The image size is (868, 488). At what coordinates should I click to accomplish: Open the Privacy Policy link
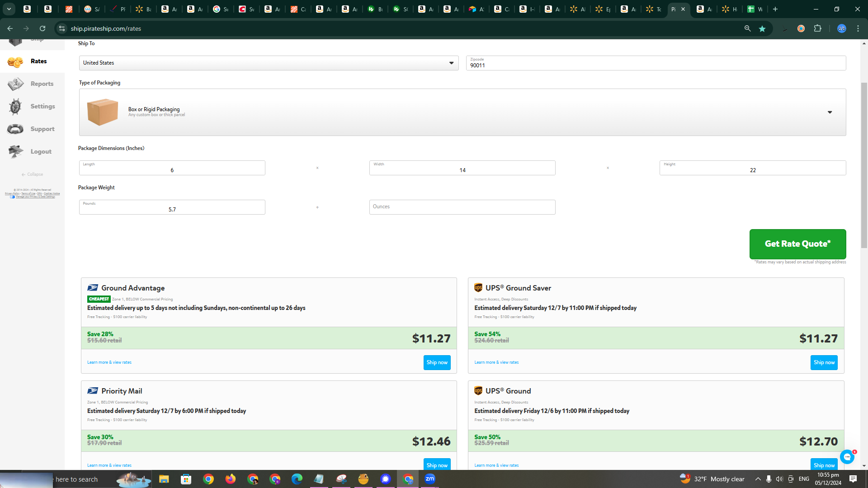(12, 193)
